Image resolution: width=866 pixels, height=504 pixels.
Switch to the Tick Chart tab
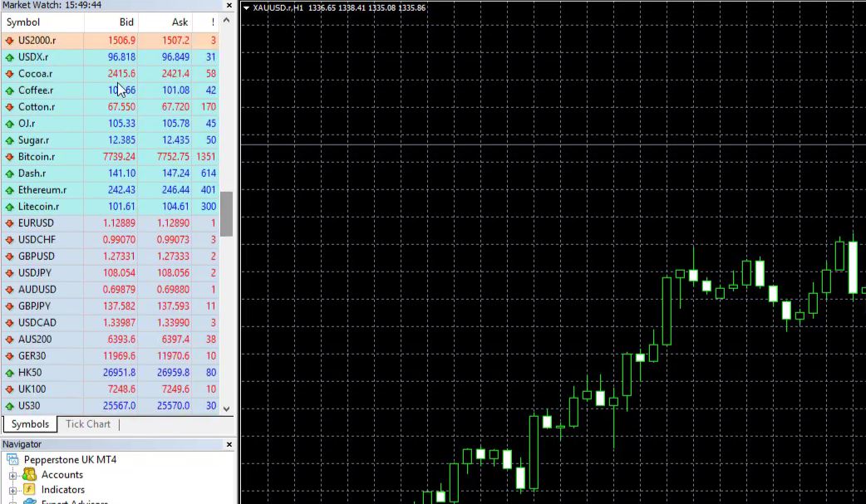tap(87, 424)
